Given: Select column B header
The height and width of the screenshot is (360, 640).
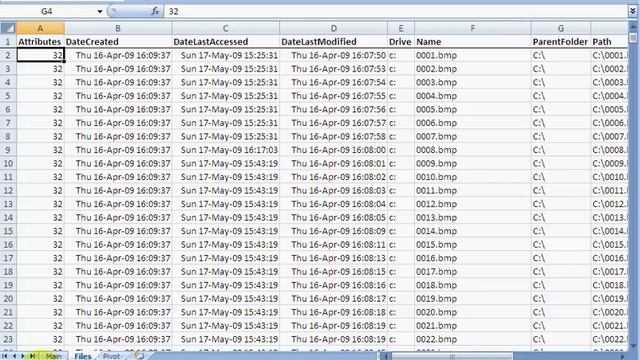Looking at the screenshot, I should click(x=118, y=28).
